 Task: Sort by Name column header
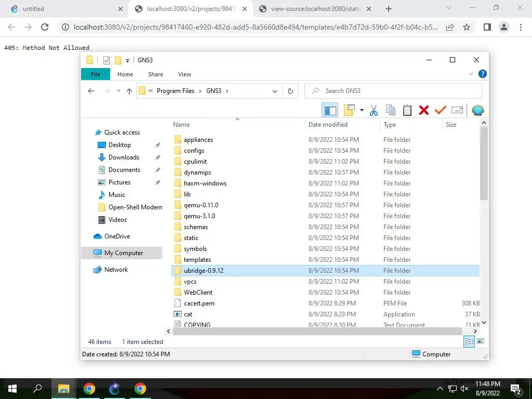tap(181, 125)
